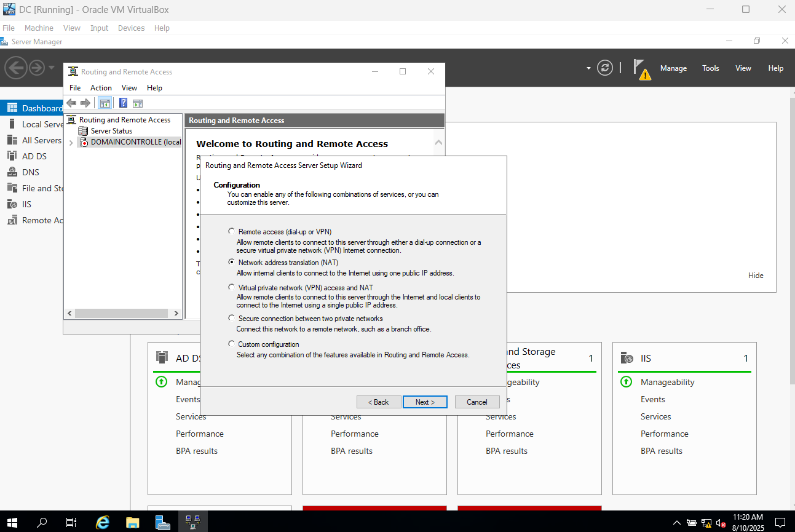Open Server Manager Tools menu

pyautogui.click(x=711, y=68)
